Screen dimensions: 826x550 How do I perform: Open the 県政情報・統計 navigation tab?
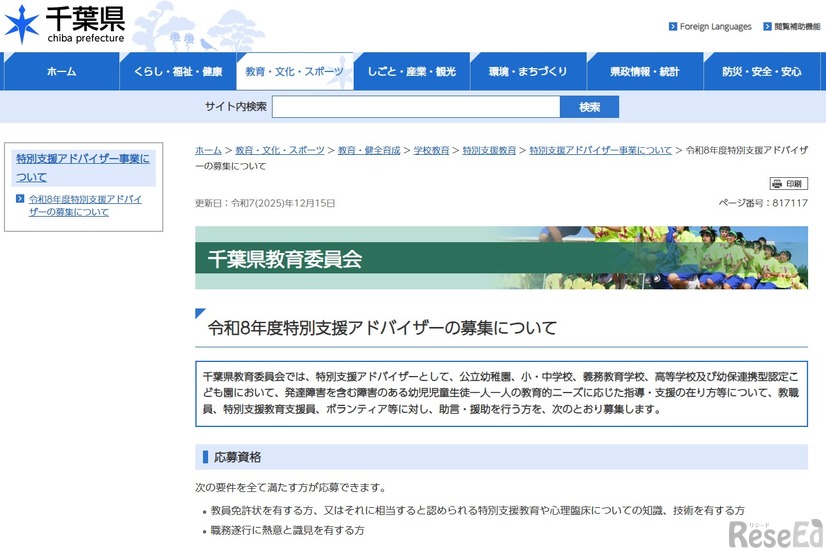[x=645, y=71]
